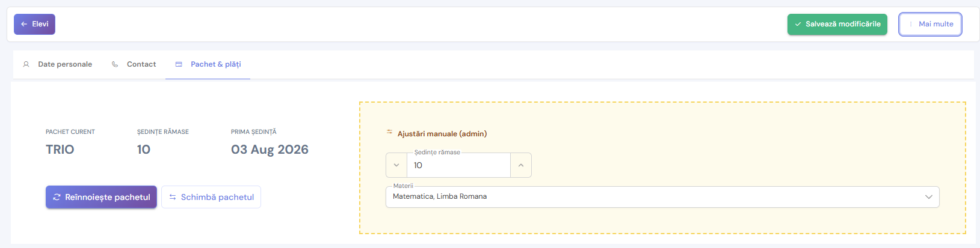The height and width of the screenshot is (248, 980).
Task: Click the card icon beside Pachet & plăți
Action: point(179,64)
